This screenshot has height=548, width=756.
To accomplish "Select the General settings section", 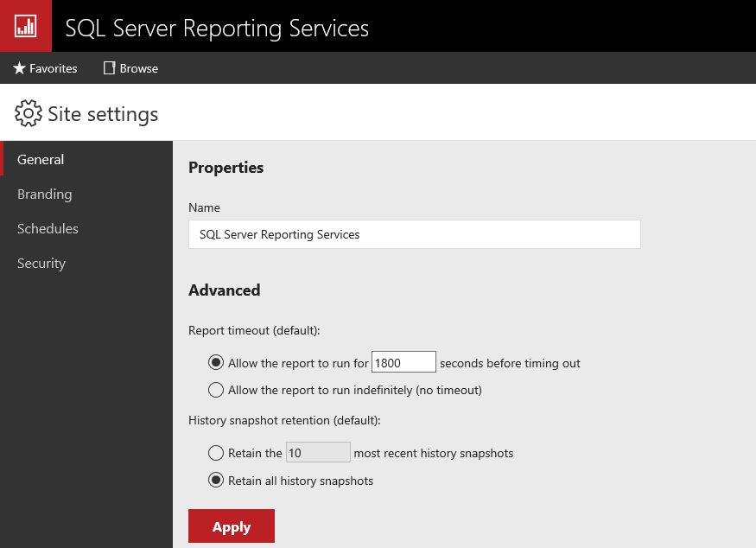I will 41,159.
